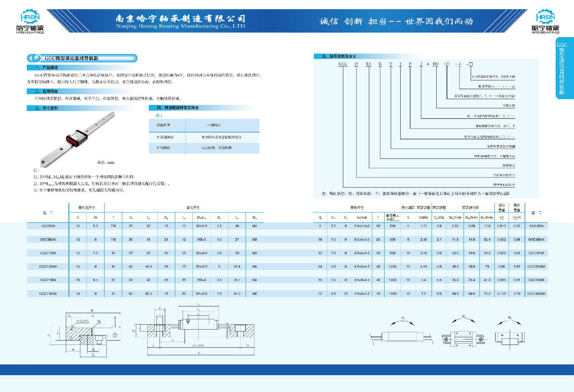Click the P₀普通预载 row in table 表1

(x=204, y=137)
